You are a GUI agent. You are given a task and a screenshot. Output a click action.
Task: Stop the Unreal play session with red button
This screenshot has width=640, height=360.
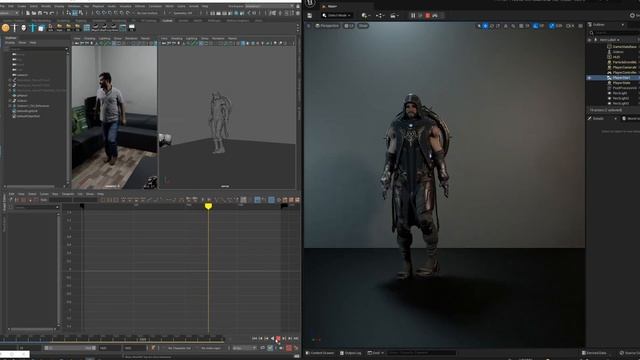428,16
